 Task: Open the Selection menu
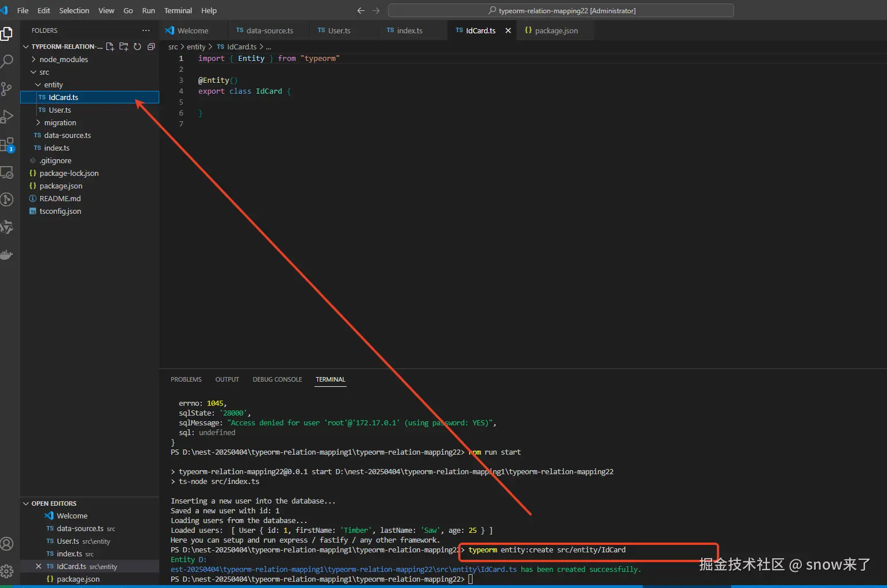point(74,10)
